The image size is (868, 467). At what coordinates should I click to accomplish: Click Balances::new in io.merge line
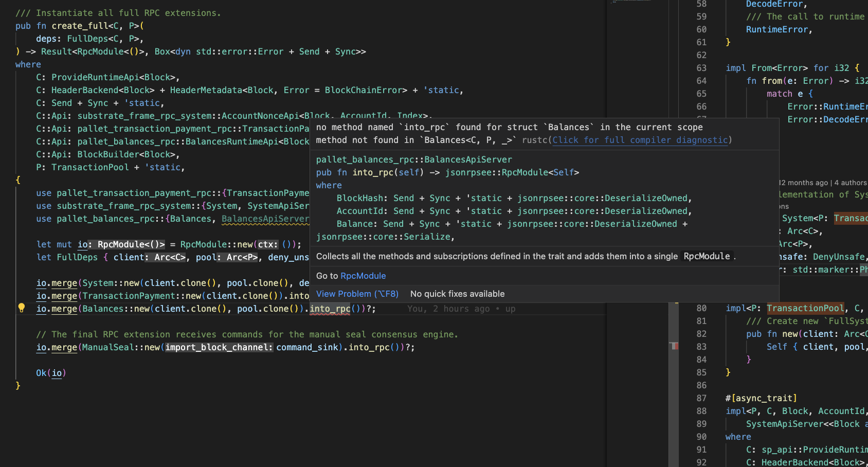[x=116, y=309]
